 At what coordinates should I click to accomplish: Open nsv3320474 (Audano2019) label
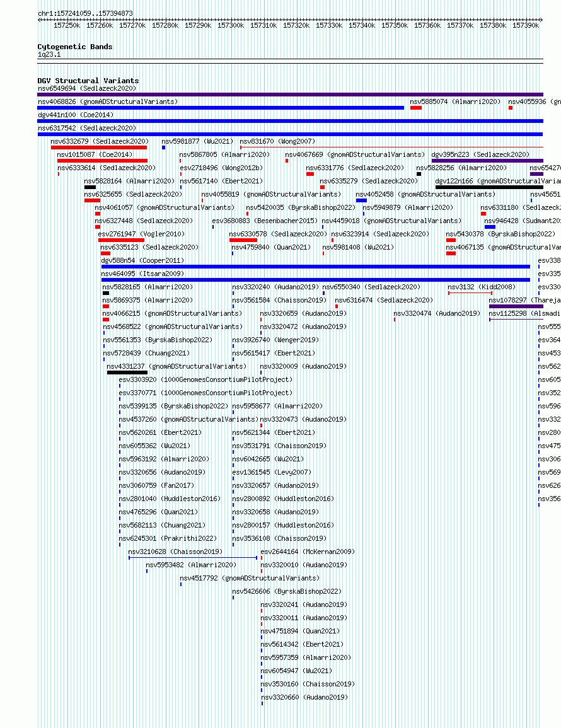pyautogui.click(x=437, y=313)
